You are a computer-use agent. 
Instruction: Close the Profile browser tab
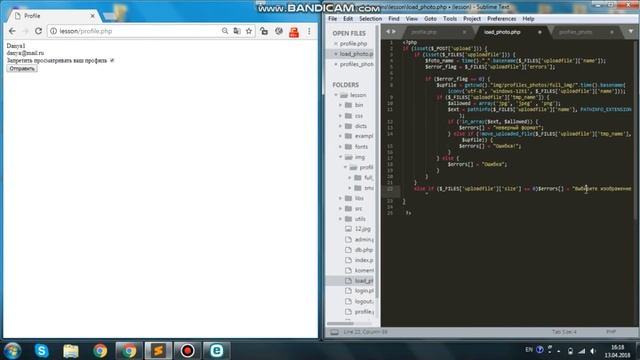point(93,16)
